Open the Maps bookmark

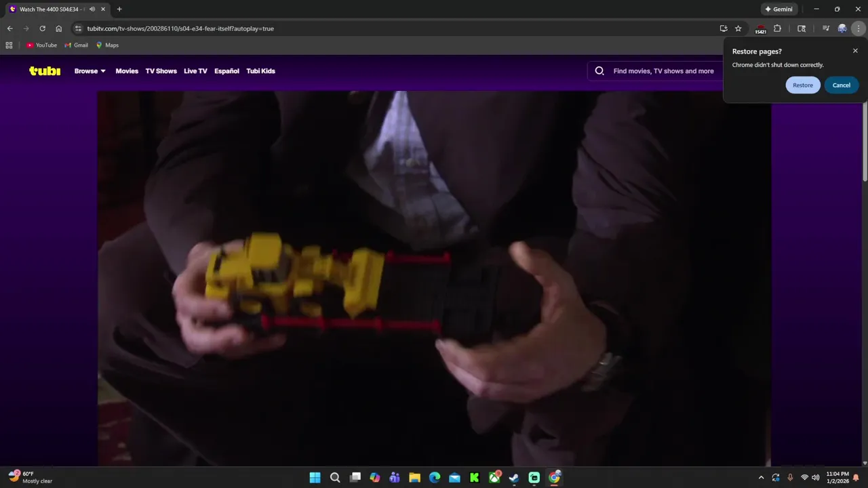tap(107, 45)
